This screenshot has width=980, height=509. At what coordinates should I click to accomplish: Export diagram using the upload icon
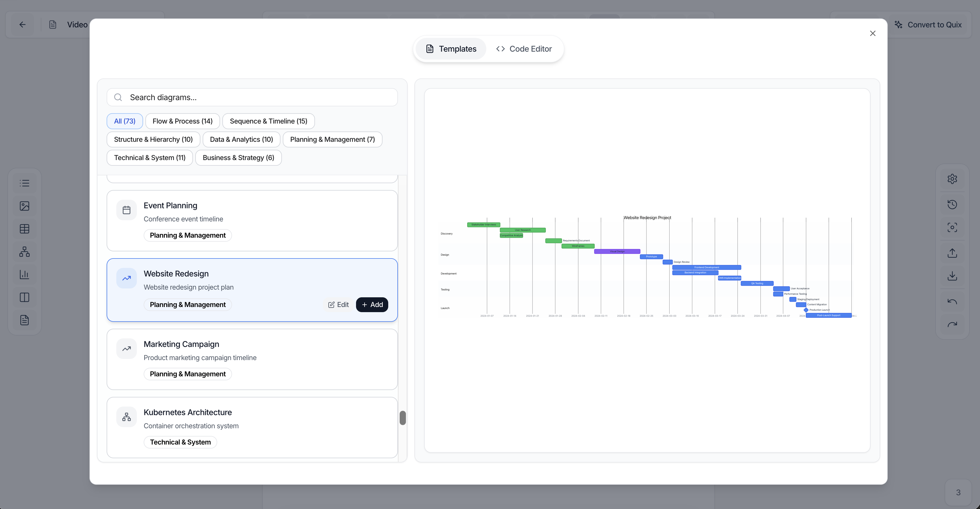point(953,253)
